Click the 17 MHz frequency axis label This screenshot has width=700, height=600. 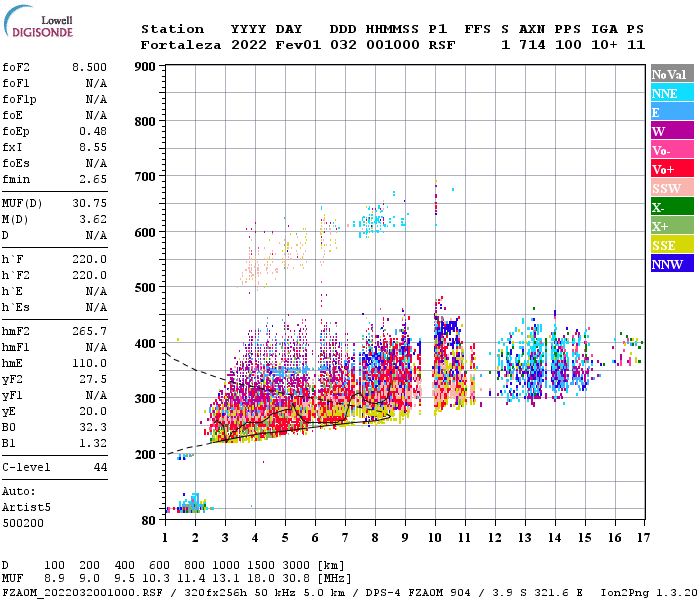click(x=643, y=538)
